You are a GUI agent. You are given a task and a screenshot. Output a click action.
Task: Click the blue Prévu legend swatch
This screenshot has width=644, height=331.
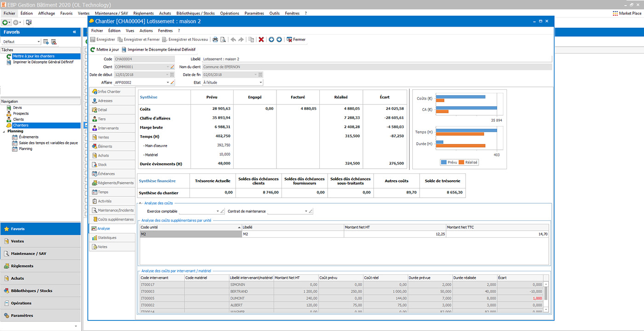pos(444,162)
